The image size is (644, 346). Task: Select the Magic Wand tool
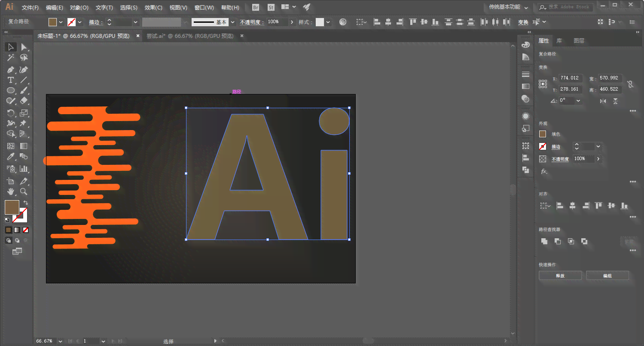[x=11, y=58]
